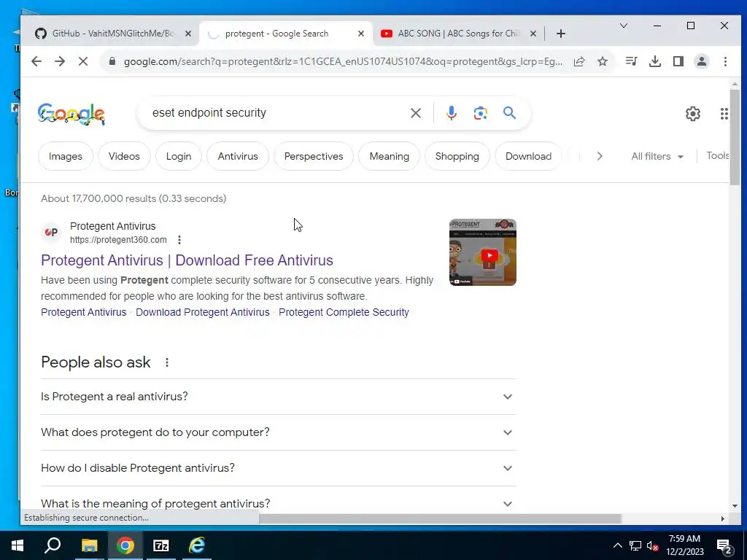Open Protegent Antivirus Download Free Antivirus result
The width and height of the screenshot is (747, 560).
187,260
